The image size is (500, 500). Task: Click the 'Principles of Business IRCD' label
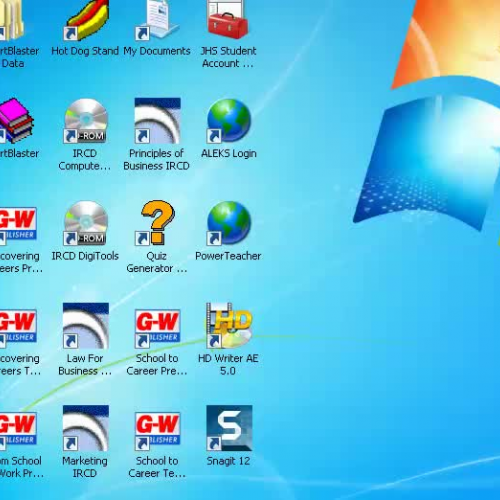[x=156, y=160]
